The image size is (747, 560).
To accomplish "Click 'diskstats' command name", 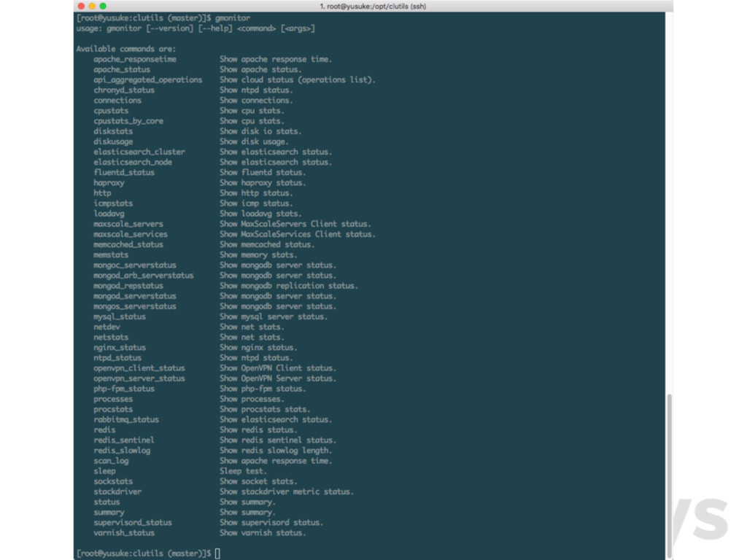I will (x=113, y=131).
